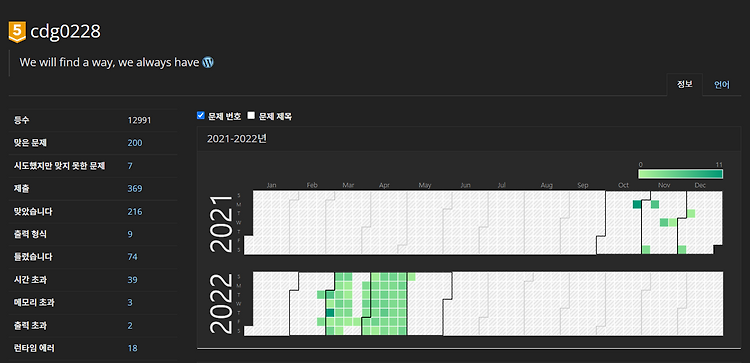Screen dimensions: 750x363
Task: Uncheck the 문제 번호 checkbox
Action: pyautogui.click(x=201, y=115)
